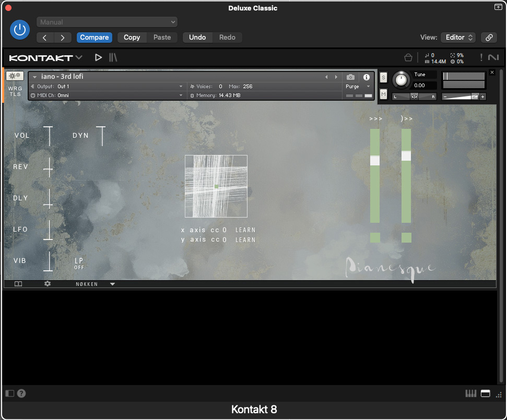Move the )>> green fader handle
Image resolution: width=507 pixels, height=420 pixels.
(x=406, y=155)
